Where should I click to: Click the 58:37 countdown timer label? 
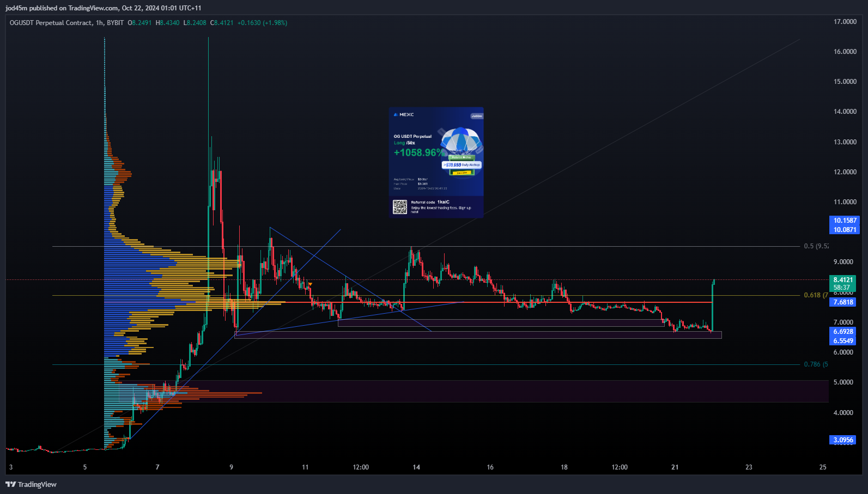click(841, 288)
